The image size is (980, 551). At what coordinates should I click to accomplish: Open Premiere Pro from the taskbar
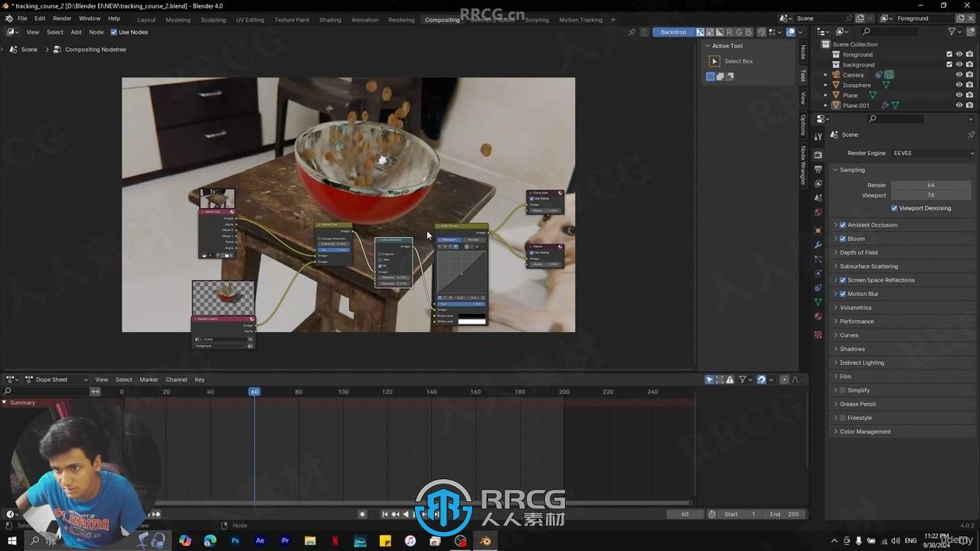tap(285, 540)
